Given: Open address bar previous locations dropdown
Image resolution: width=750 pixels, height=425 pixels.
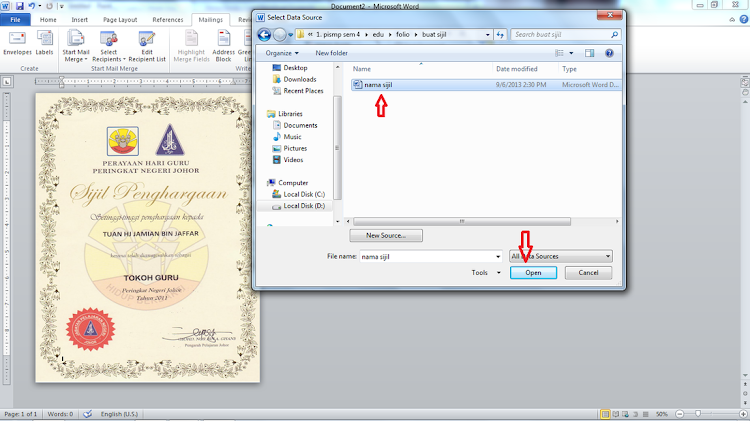Looking at the screenshot, I should [487, 34].
